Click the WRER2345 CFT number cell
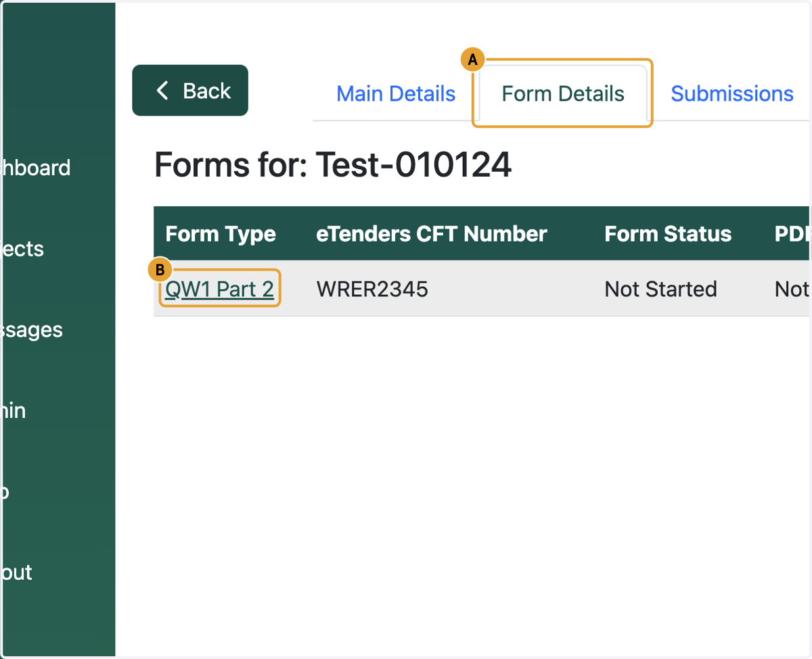Screen dimensions: 812x659 click(372, 290)
